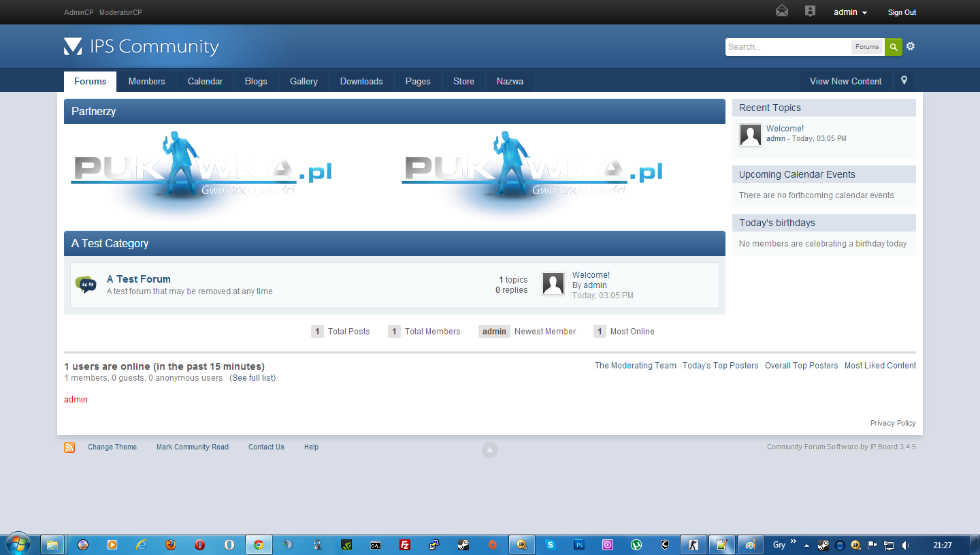Open the Welcome! topic in forum row
The image size is (980, 555).
(x=591, y=275)
